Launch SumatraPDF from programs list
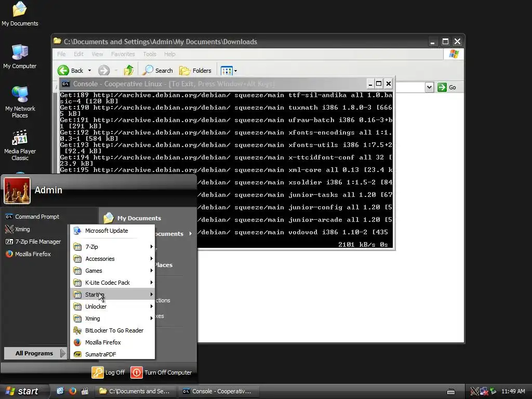 pyautogui.click(x=112, y=354)
